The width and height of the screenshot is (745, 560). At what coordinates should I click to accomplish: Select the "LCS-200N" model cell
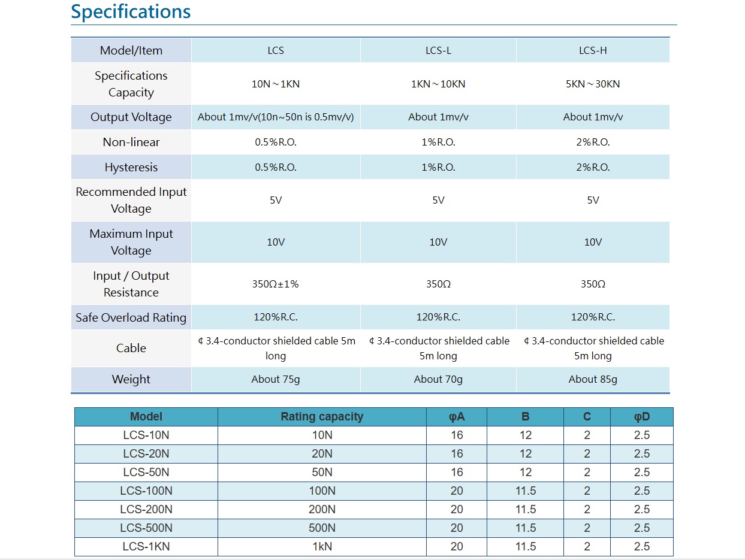(146, 510)
